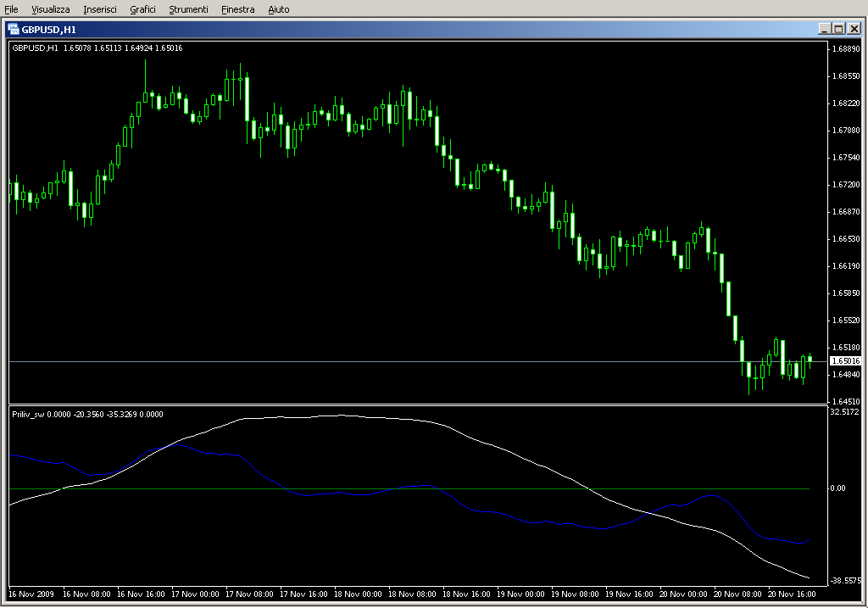Click the GBPUSD,H1 OHLC header text
Screen dimensions: 868x608
[x=97, y=48]
